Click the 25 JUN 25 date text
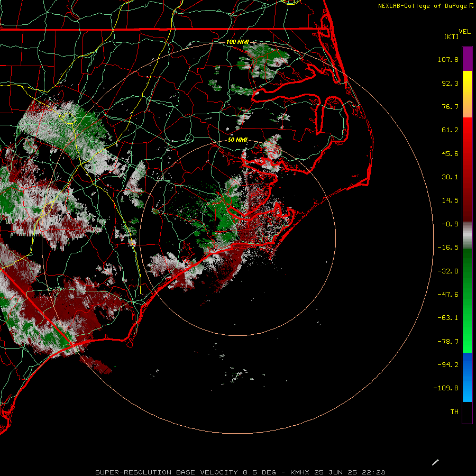This screenshot has height=476, width=476. point(335,472)
